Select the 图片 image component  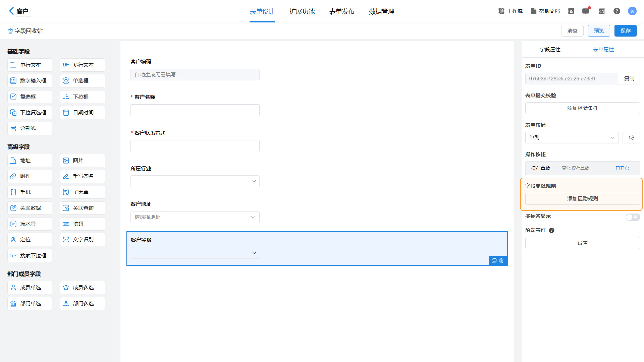(x=83, y=160)
